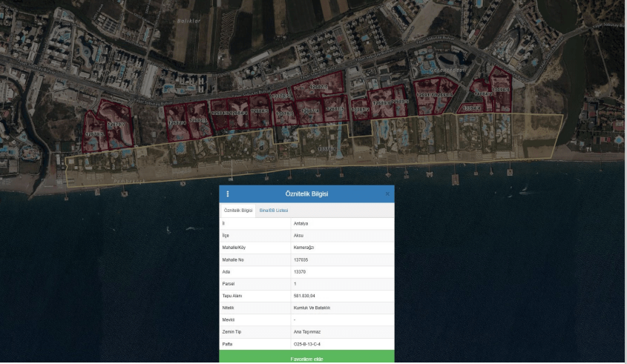This screenshot has width=627, height=364.
Task: Click the Antalya value in İl row
Action: tap(303, 223)
